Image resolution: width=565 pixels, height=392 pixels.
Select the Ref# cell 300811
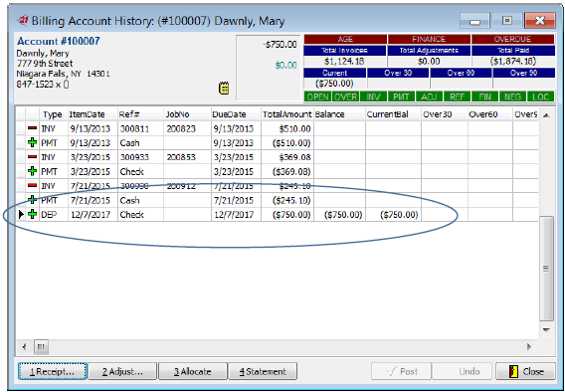coord(140,128)
